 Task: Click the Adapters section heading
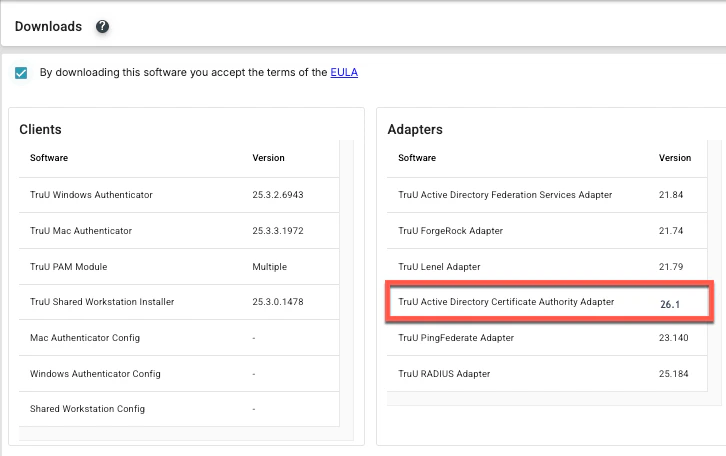coord(415,129)
